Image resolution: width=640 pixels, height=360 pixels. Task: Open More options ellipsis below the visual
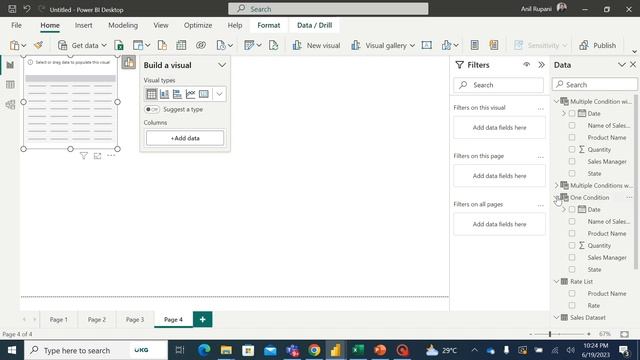tap(111, 156)
